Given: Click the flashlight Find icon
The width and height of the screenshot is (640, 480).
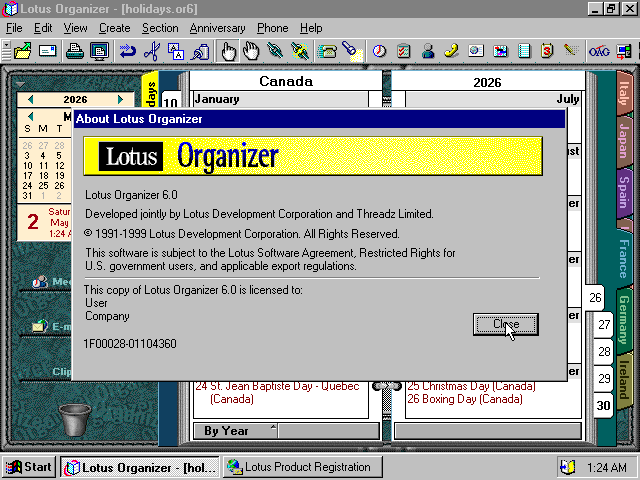Looking at the screenshot, I should coord(352,51).
